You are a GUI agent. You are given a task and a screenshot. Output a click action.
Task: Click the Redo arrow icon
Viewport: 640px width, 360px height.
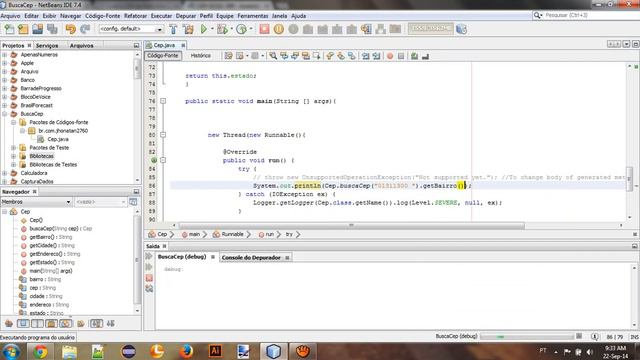(85, 29)
